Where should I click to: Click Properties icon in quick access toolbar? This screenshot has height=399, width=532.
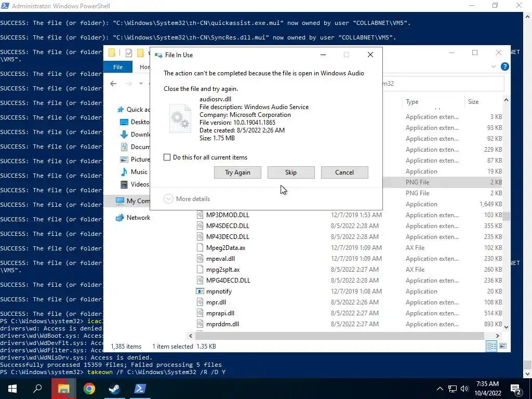pyautogui.click(x=129, y=53)
